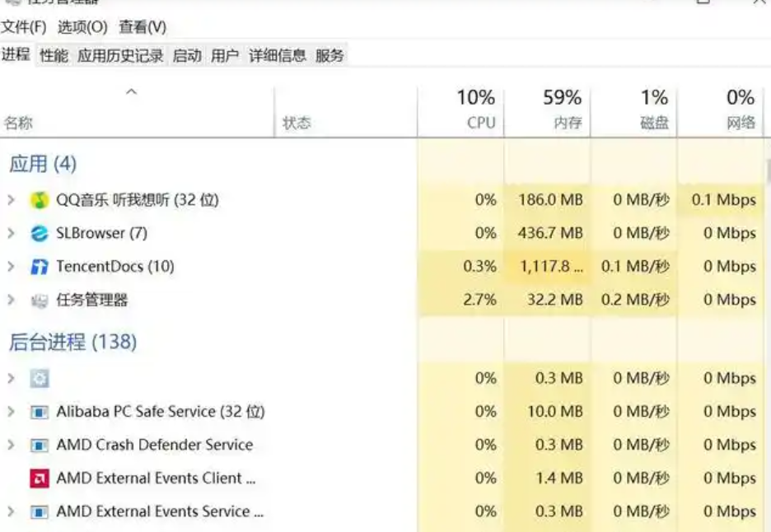Click the 186.0 MB memory cell
This screenshot has height=532, width=771.
tap(547, 200)
